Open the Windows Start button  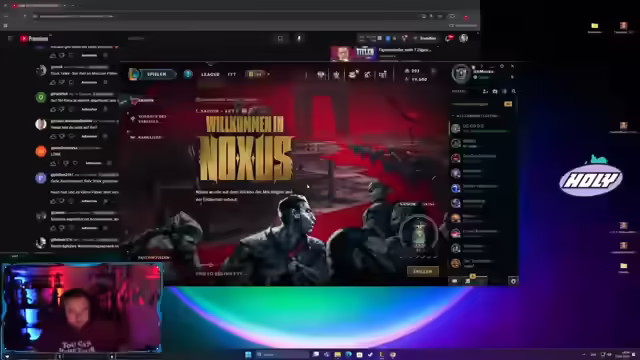(x=248, y=354)
